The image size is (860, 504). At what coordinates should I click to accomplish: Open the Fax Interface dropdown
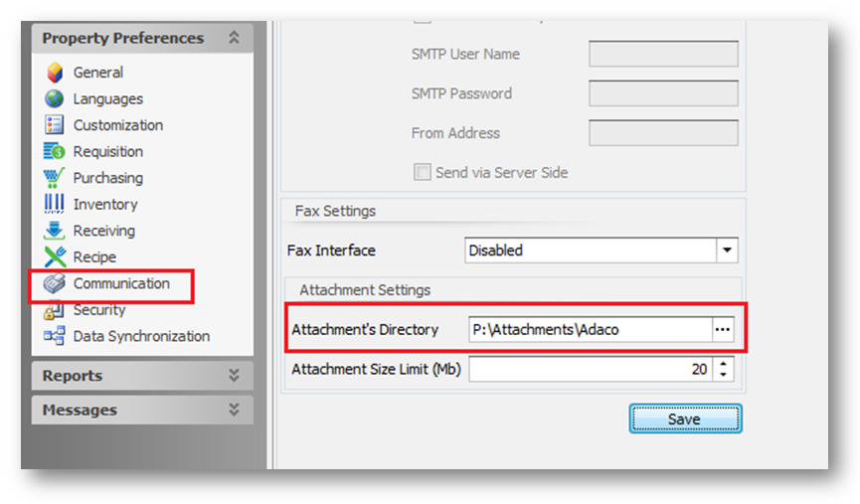728,251
